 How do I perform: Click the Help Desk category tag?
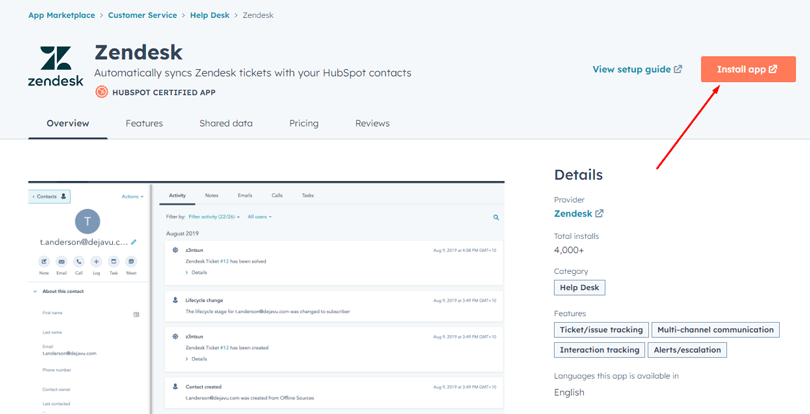coord(579,287)
